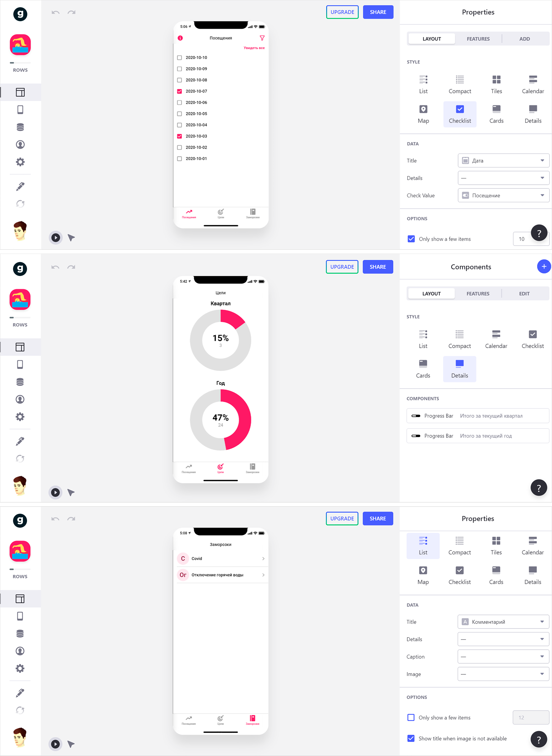Select the Map style icon

423,113
